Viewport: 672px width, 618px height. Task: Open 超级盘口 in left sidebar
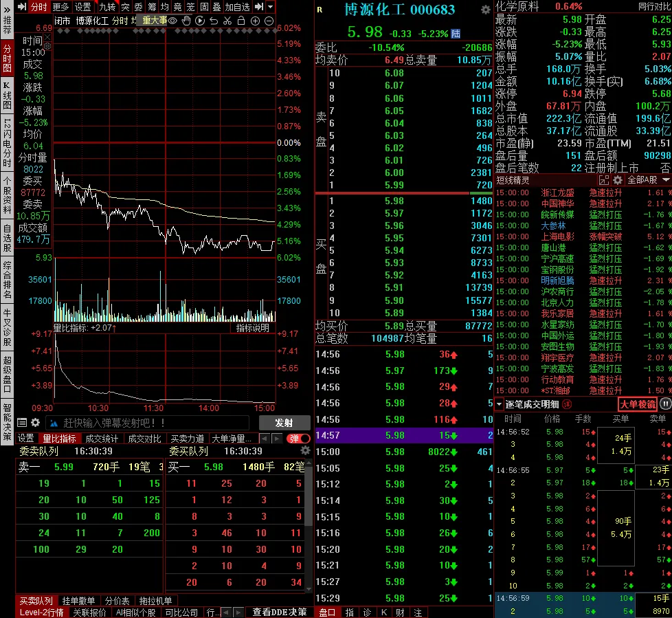pos(7,374)
